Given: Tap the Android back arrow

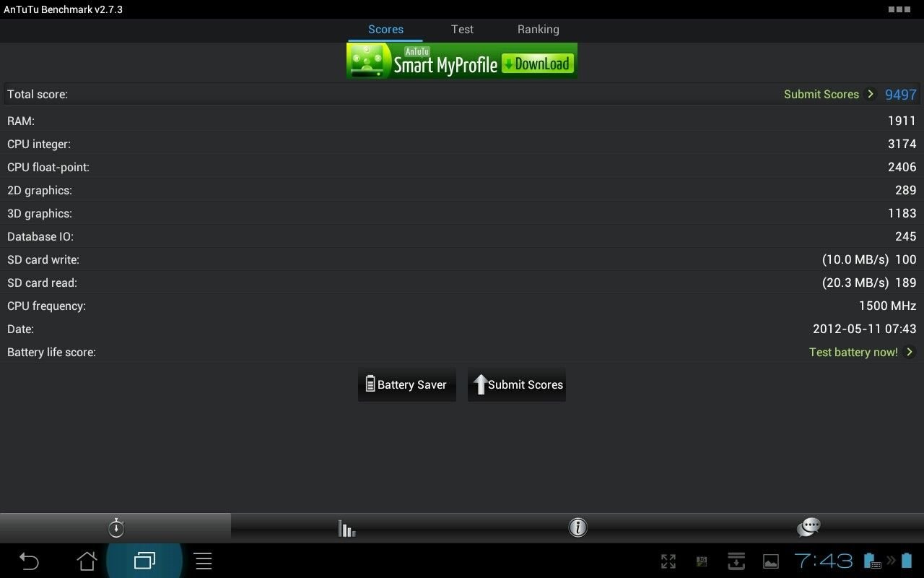Looking at the screenshot, I should tap(29, 561).
